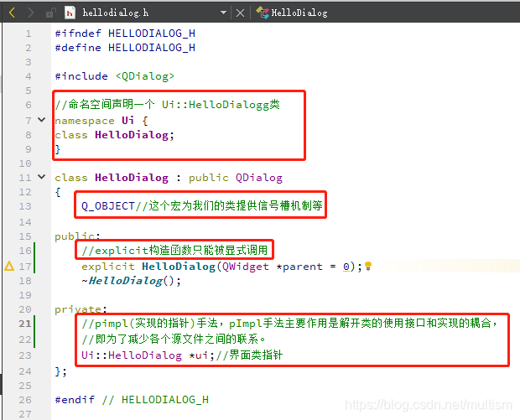Click the public: access specifier
This screenshot has width=520, height=420.
(77, 236)
